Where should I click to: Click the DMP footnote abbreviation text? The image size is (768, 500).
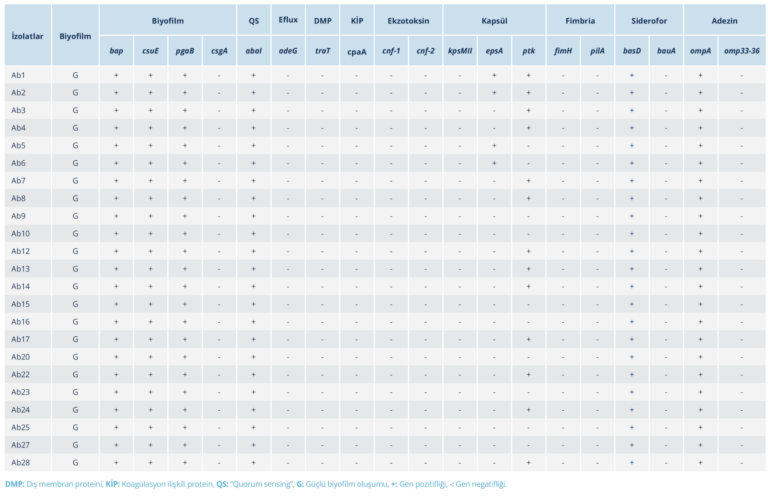[x=16, y=484]
